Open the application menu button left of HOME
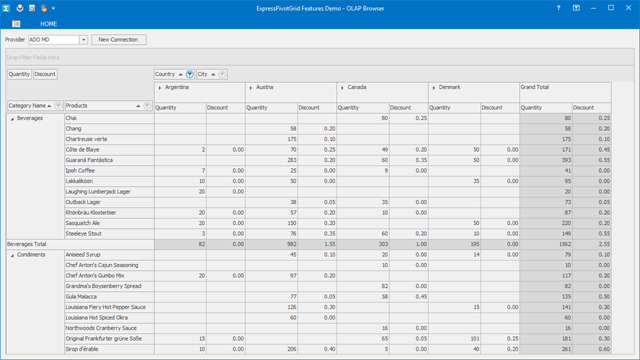Screen dimensions: 640x360 [16, 24]
